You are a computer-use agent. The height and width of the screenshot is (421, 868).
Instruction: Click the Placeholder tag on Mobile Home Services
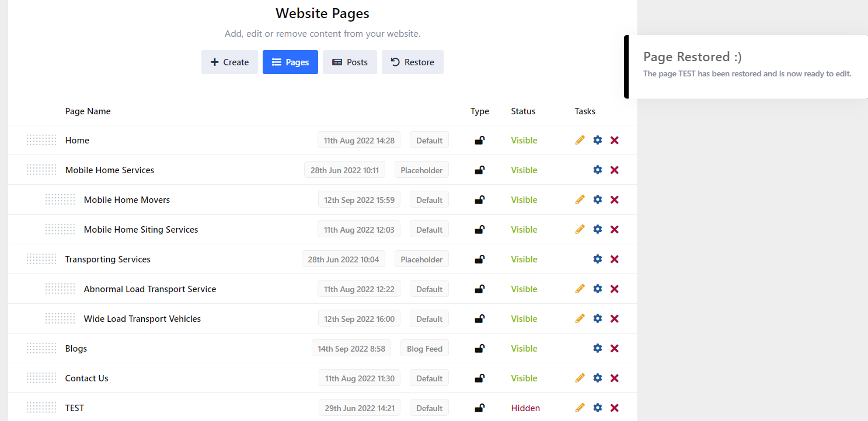click(421, 170)
